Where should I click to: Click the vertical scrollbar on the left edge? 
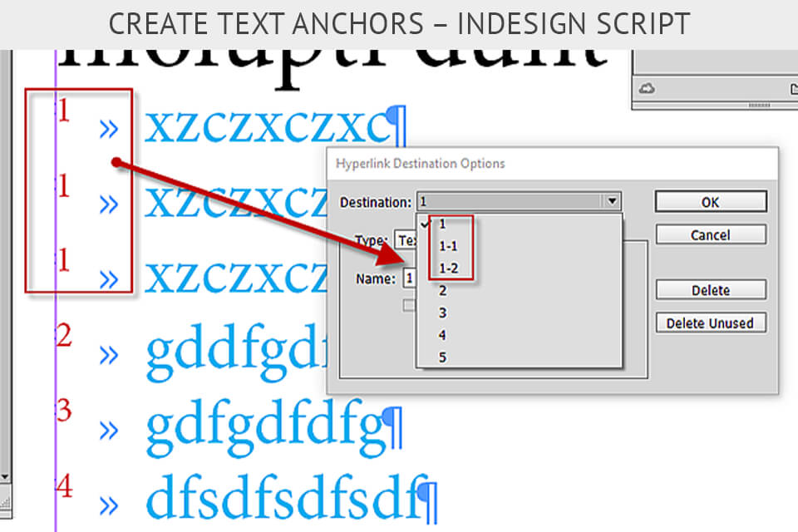(x=7, y=249)
